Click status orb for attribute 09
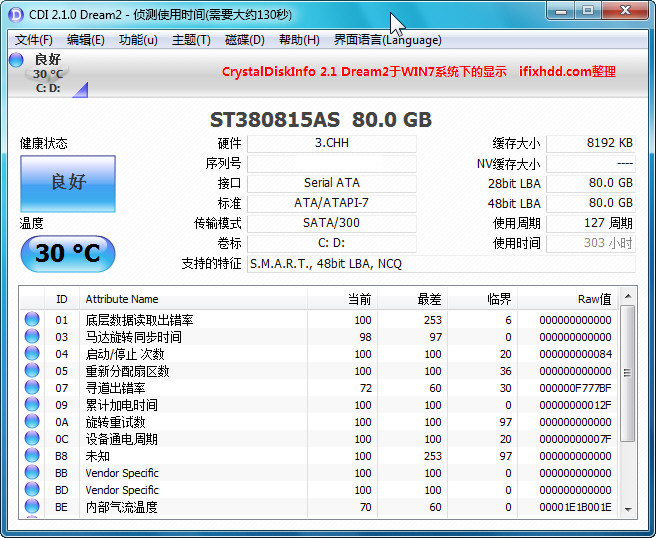Screen dimensions: 656x538 point(32,405)
